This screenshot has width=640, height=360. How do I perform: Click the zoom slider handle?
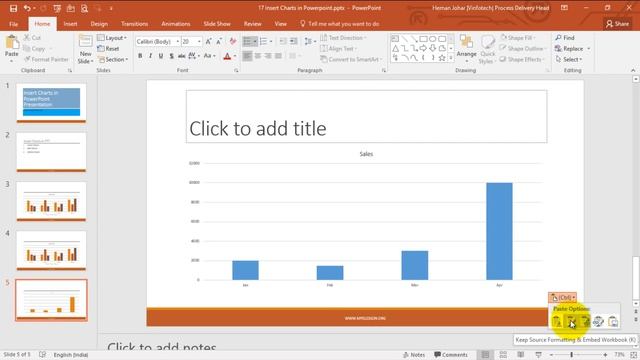click(x=571, y=355)
